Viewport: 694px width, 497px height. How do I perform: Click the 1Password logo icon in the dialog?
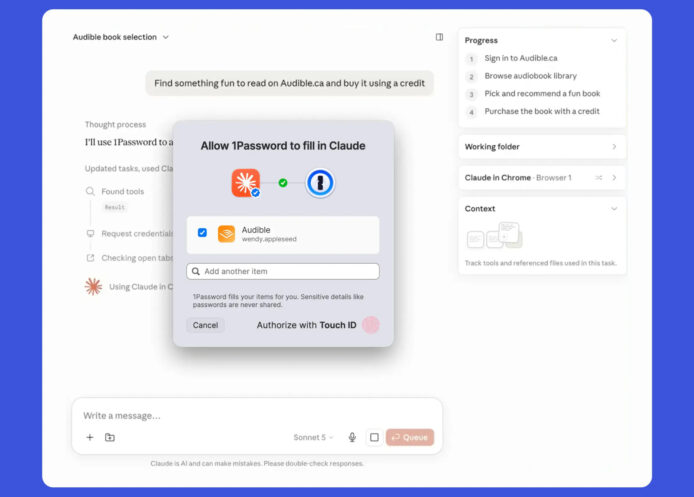[x=320, y=183]
